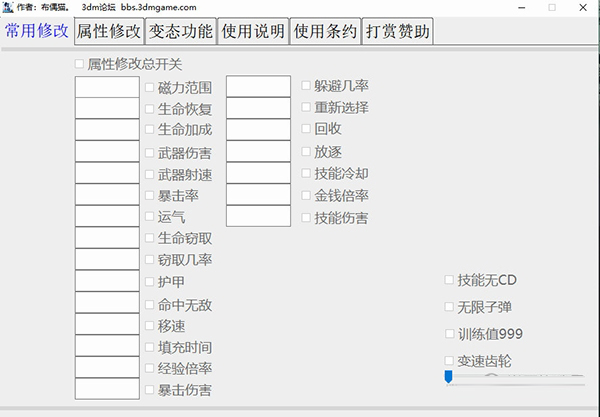600x417 pixels.
Task: Tick the 经验倍率 checkbox
Action: point(149,368)
